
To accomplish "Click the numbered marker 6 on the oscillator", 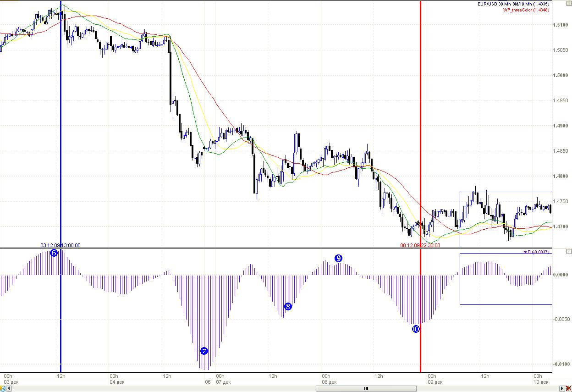I will tap(54, 253).
